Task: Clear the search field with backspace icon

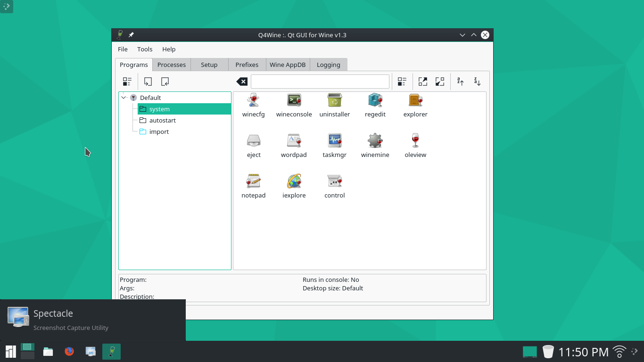Action: point(242,82)
